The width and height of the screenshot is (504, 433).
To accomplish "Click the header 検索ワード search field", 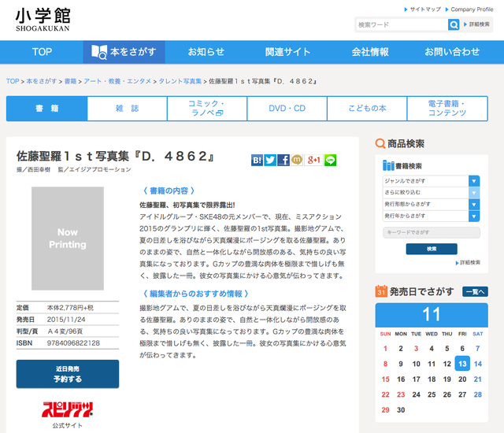I will 402,24.
